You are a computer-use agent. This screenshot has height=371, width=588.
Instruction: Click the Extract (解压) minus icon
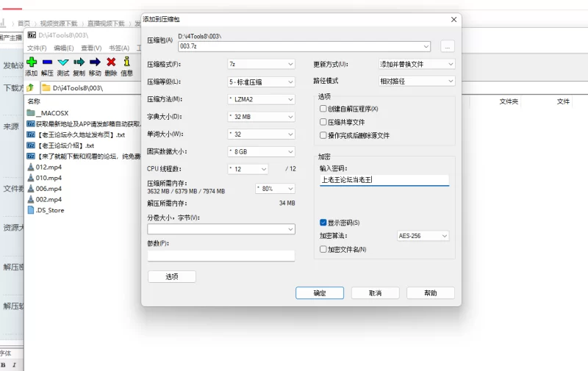(47, 62)
